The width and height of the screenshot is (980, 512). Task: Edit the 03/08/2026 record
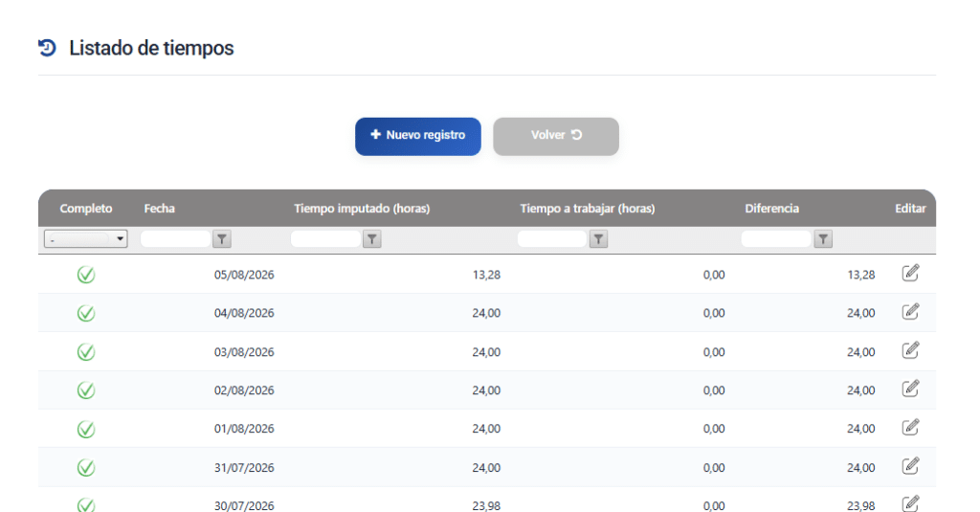(x=911, y=350)
